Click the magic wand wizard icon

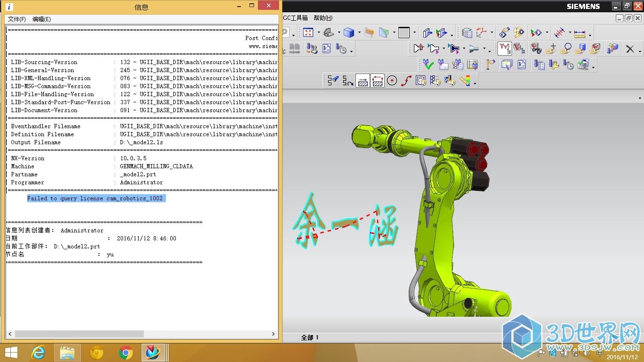pyautogui.click(x=507, y=65)
